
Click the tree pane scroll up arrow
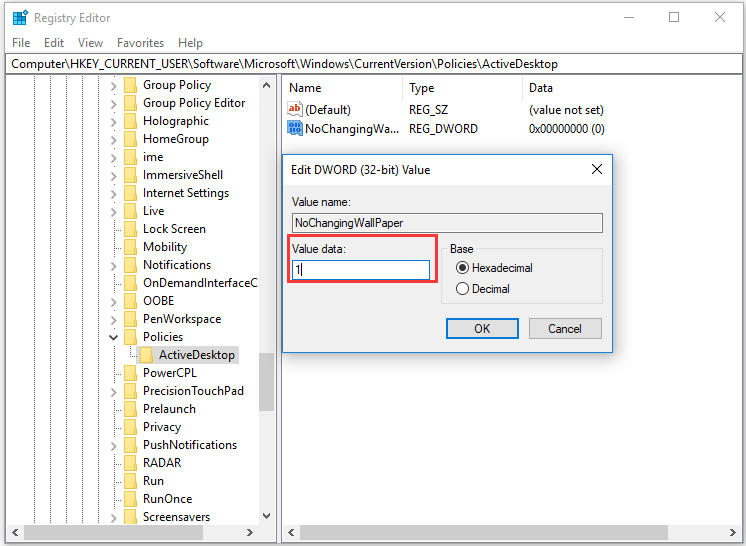point(266,86)
